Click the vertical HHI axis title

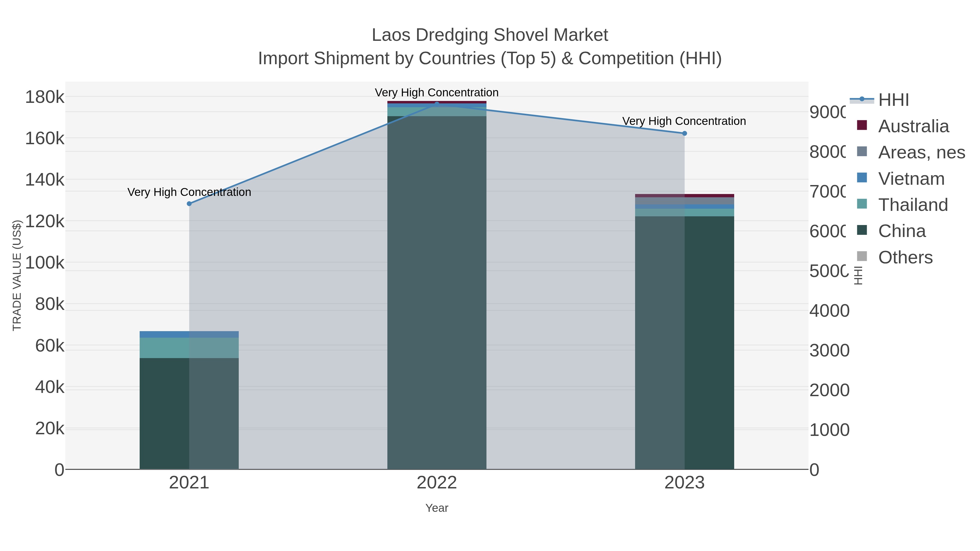click(x=858, y=275)
